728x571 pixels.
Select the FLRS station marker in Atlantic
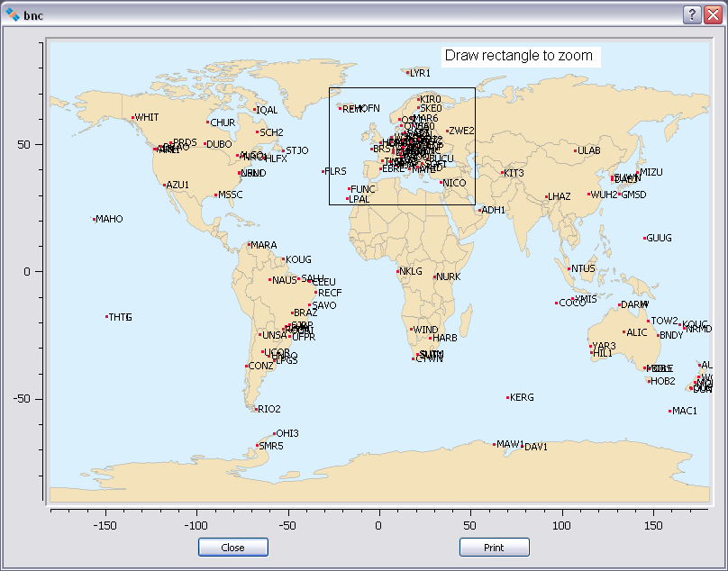point(323,171)
